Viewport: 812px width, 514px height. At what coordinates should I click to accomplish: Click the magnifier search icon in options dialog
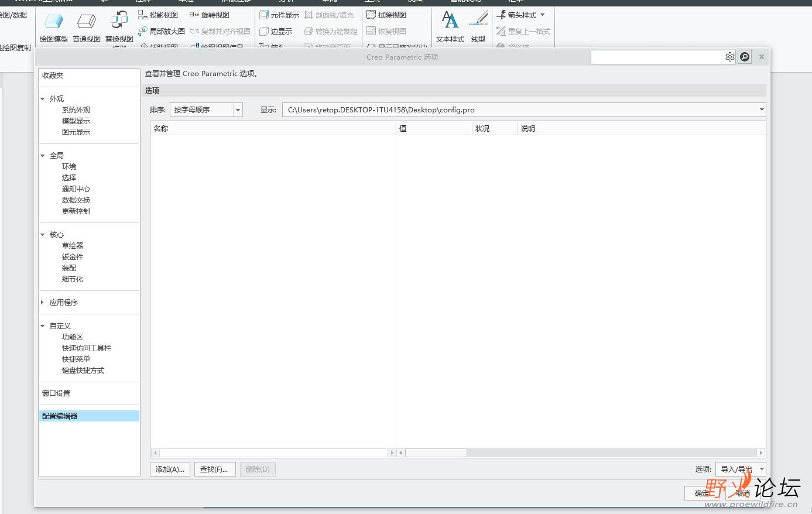click(x=745, y=57)
